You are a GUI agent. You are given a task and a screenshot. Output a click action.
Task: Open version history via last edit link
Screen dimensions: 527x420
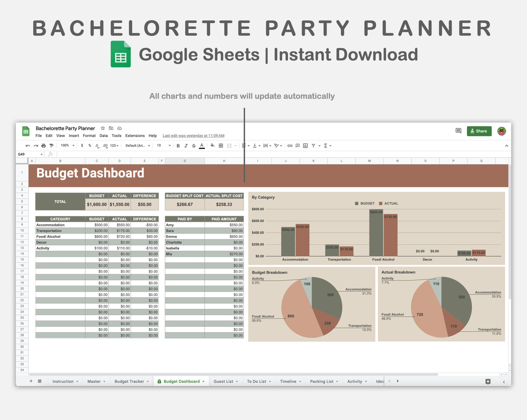point(193,136)
